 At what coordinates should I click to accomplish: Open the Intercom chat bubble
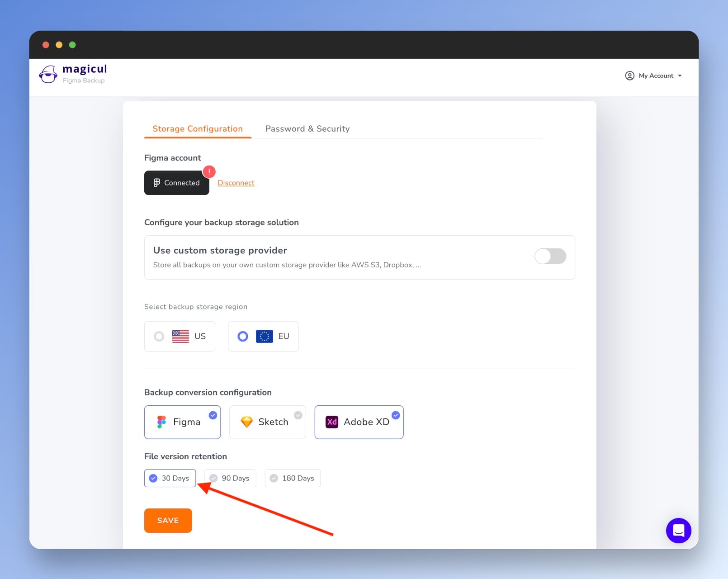point(678,531)
